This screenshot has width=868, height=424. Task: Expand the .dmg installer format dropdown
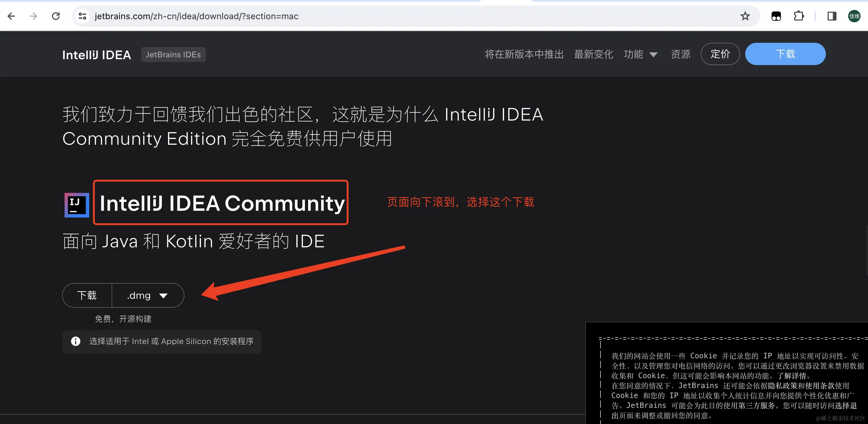[x=148, y=295]
